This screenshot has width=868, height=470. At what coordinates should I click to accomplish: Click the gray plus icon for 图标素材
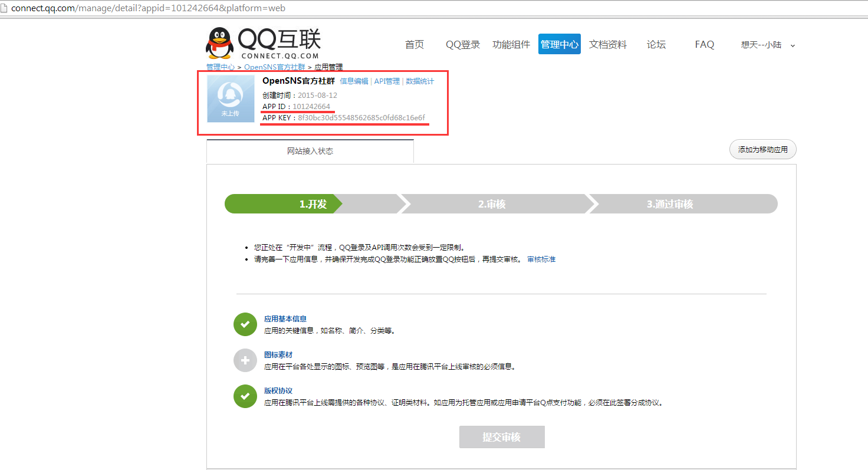click(245, 360)
